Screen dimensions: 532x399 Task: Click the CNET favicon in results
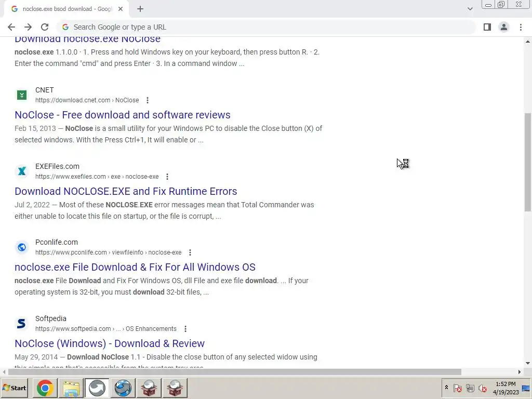22,95
